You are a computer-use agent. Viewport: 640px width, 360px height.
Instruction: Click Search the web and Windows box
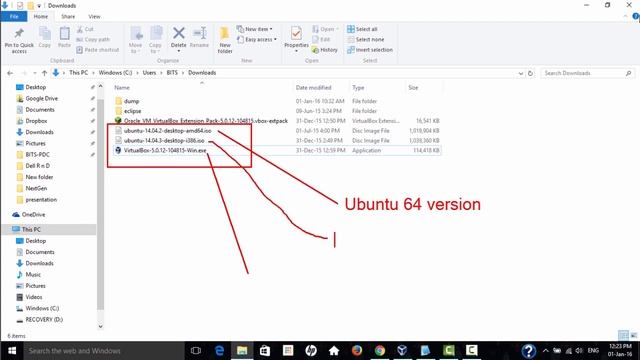[x=103, y=351]
